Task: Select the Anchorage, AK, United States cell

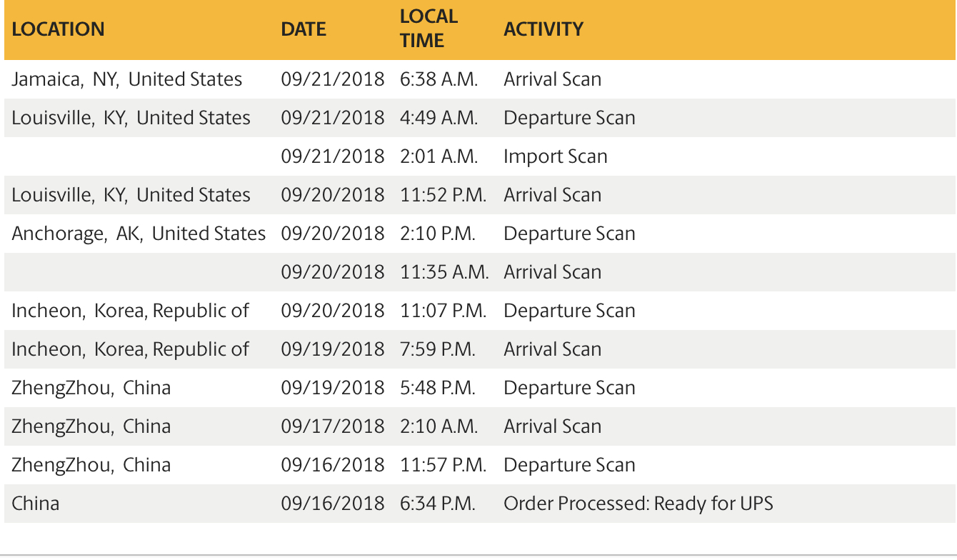Action: [x=139, y=234]
